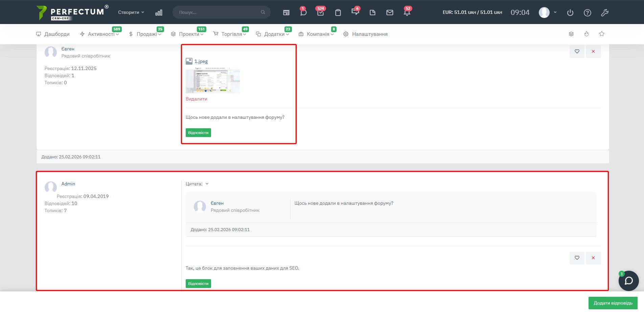This screenshot has width=644, height=312.
Task: Open the 1.jpeg image thumbnail
Action: (x=212, y=81)
